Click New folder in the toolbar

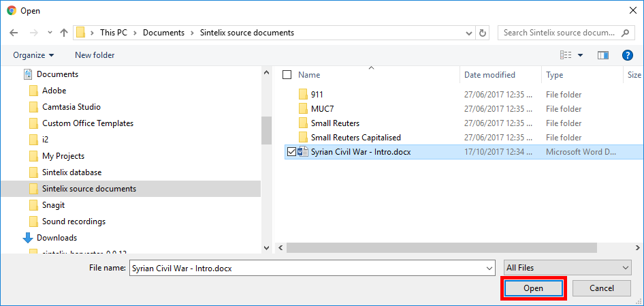(x=95, y=55)
